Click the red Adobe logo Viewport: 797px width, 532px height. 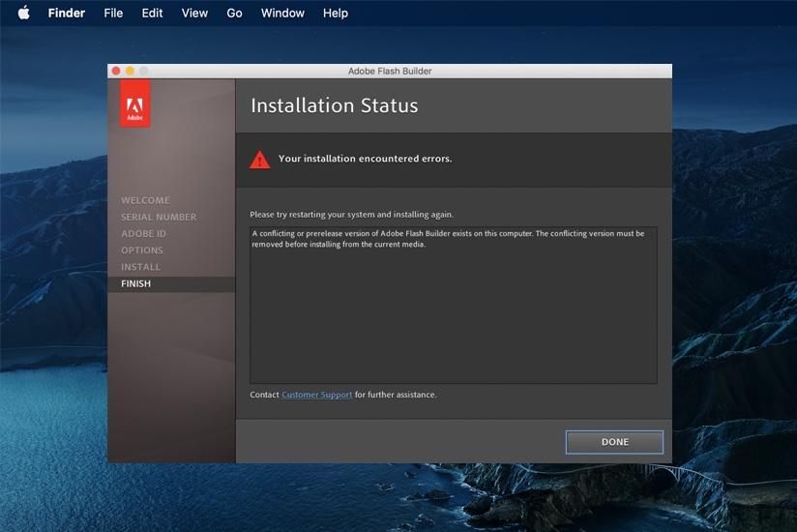pos(135,103)
